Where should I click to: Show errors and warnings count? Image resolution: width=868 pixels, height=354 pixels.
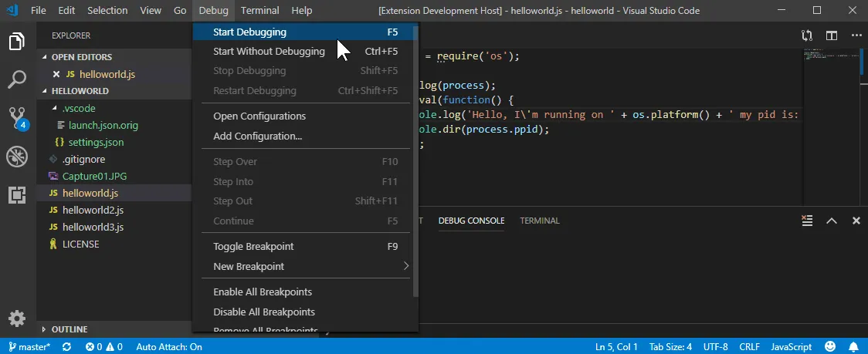pos(104,347)
